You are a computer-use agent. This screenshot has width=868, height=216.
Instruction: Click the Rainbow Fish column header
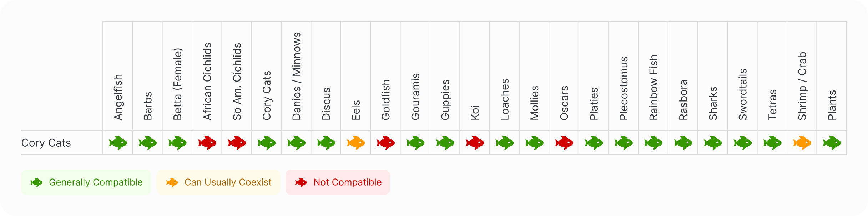pos(653,87)
